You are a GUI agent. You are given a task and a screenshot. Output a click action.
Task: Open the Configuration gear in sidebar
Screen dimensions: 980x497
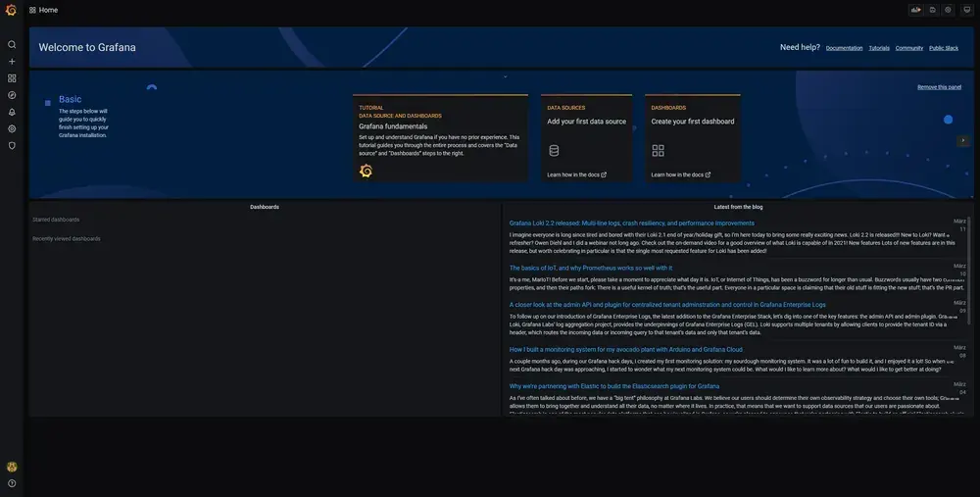tap(12, 128)
